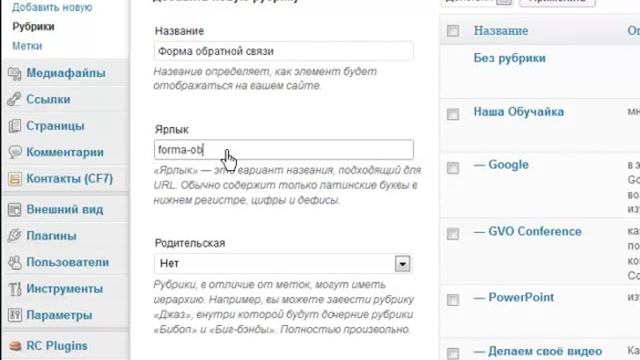Click the Параметры settings icon
The width and height of the screenshot is (640, 360).
[x=15, y=315]
